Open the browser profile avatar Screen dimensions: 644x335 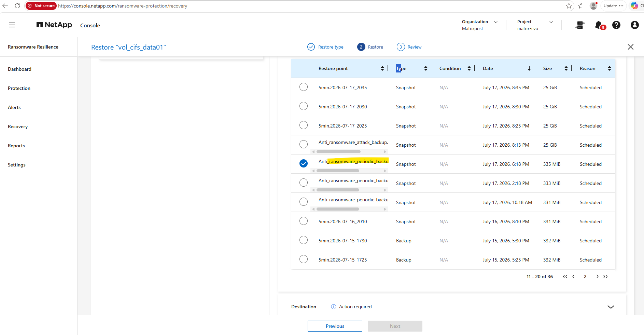coord(593,6)
